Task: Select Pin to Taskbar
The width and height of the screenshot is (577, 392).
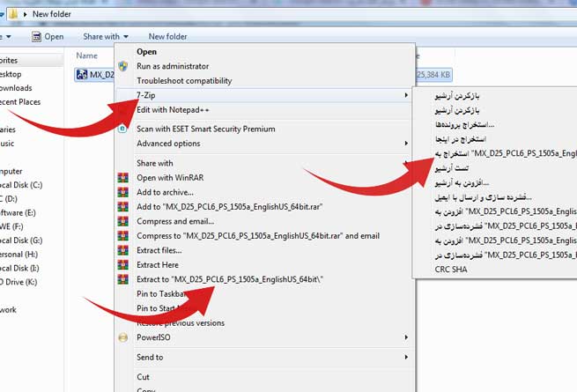Action: point(162,294)
